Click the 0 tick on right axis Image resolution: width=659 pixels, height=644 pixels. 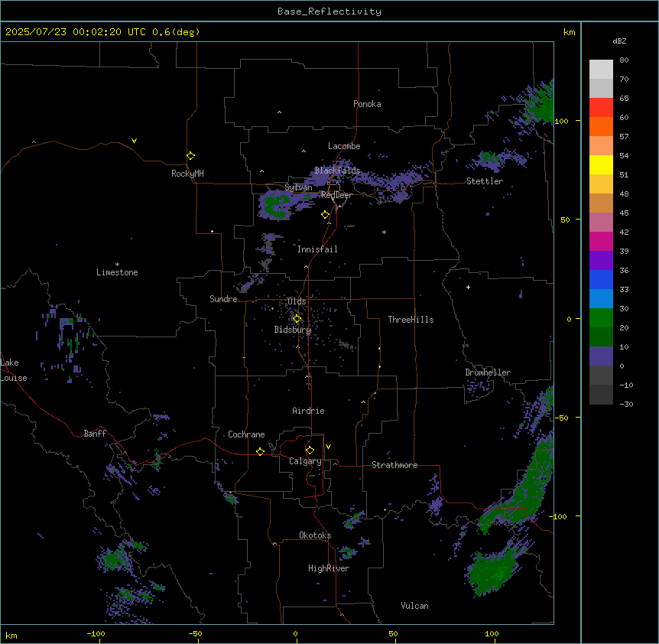[569, 319]
